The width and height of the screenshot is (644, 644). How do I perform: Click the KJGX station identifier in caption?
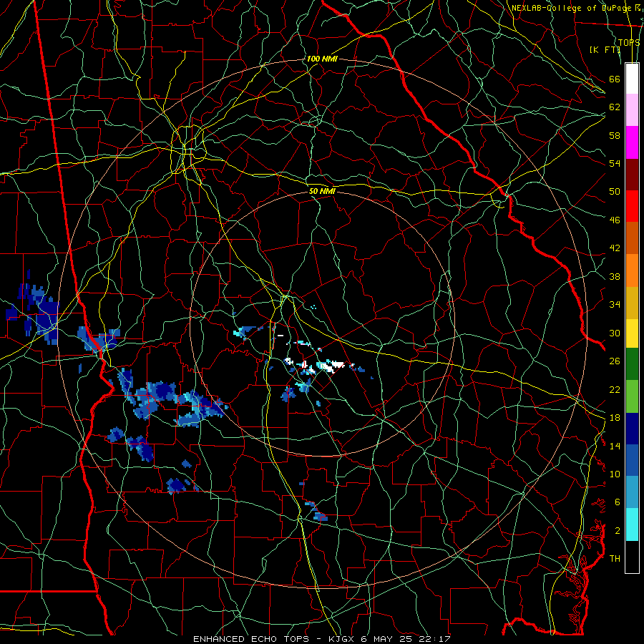pyautogui.click(x=342, y=639)
